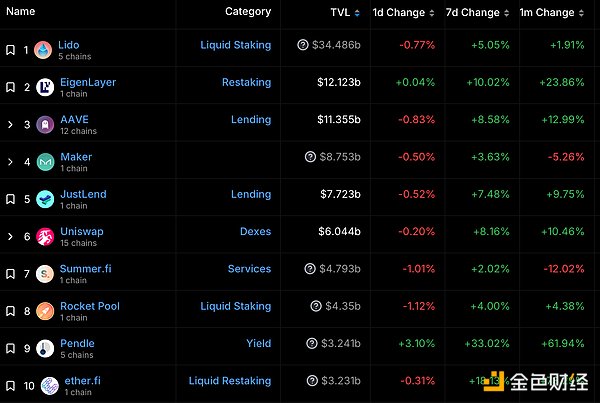Click the Rocket Pool logo icon
Viewport: 600px width, 403px height.
[x=45, y=311]
